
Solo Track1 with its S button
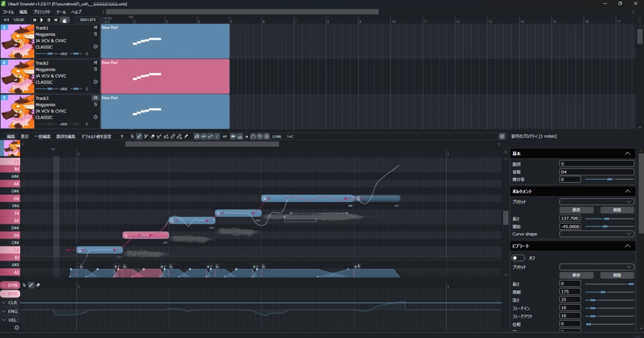coord(96,34)
